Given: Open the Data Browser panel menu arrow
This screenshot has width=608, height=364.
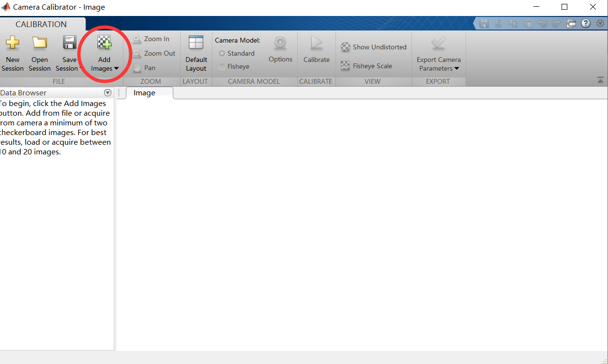Looking at the screenshot, I should [107, 92].
